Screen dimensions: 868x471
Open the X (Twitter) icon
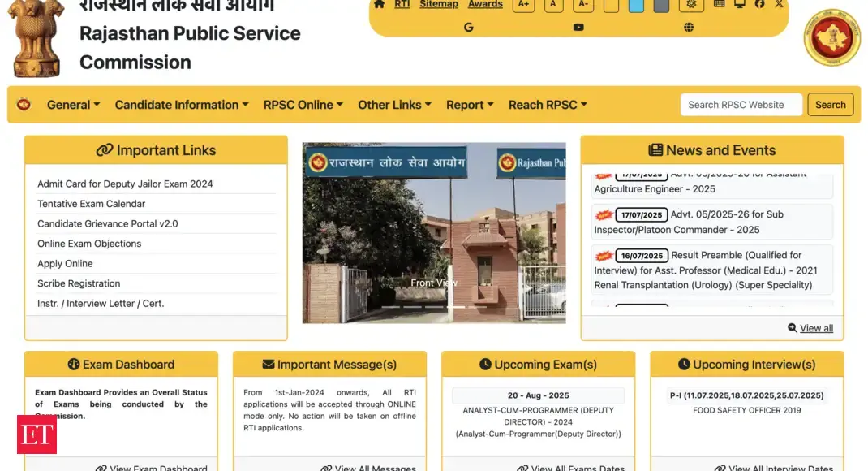tap(779, 4)
